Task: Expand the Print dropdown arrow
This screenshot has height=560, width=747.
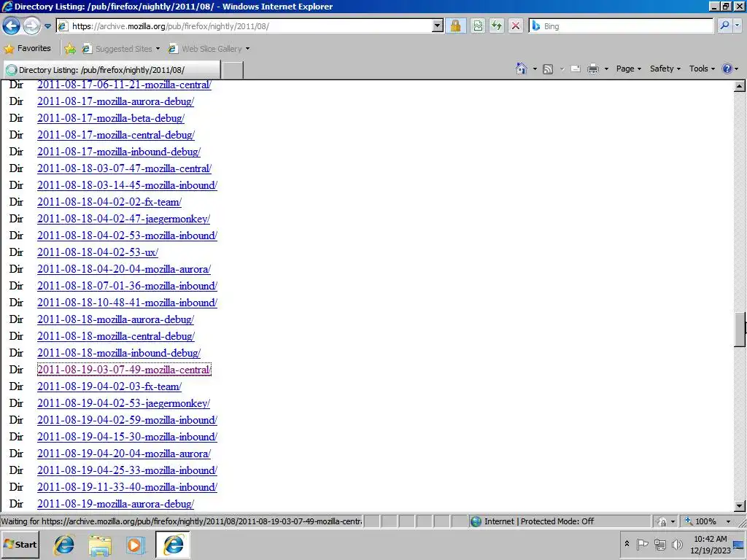Action: 606,69
